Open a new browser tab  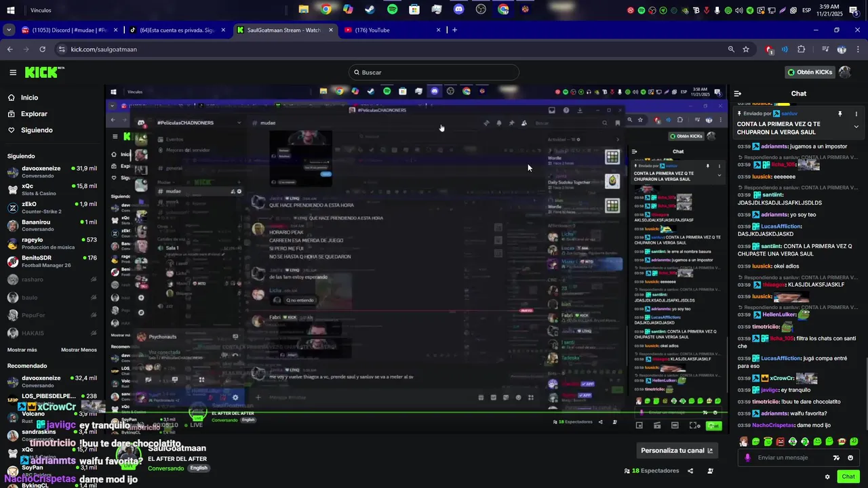coord(454,30)
